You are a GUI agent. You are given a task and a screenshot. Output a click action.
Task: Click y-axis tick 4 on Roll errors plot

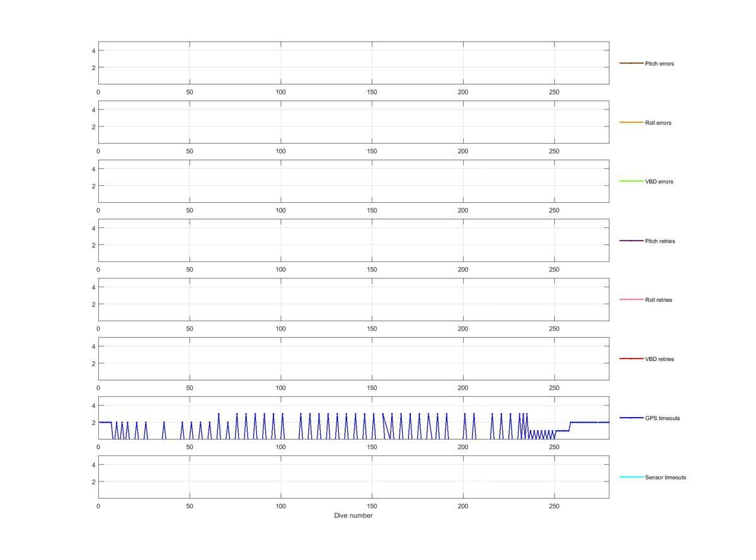pos(93,110)
